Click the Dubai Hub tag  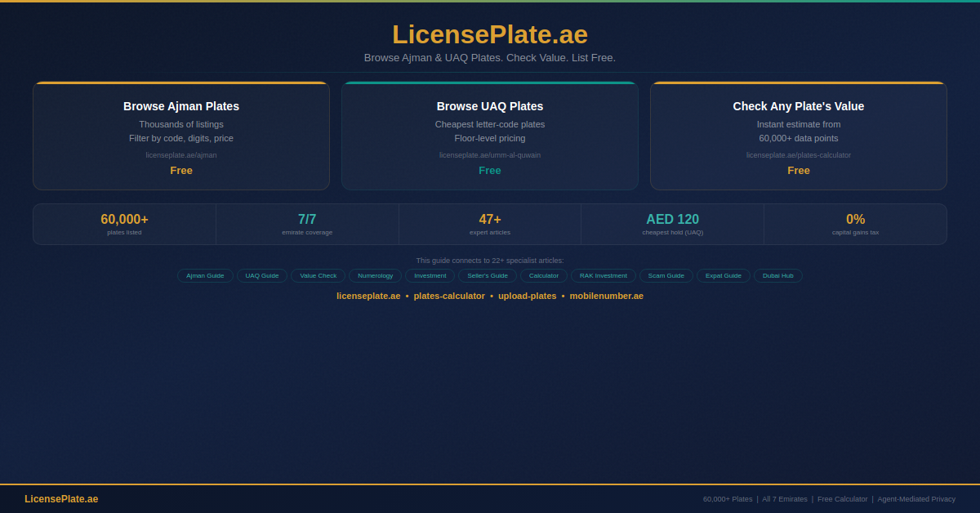(x=777, y=276)
